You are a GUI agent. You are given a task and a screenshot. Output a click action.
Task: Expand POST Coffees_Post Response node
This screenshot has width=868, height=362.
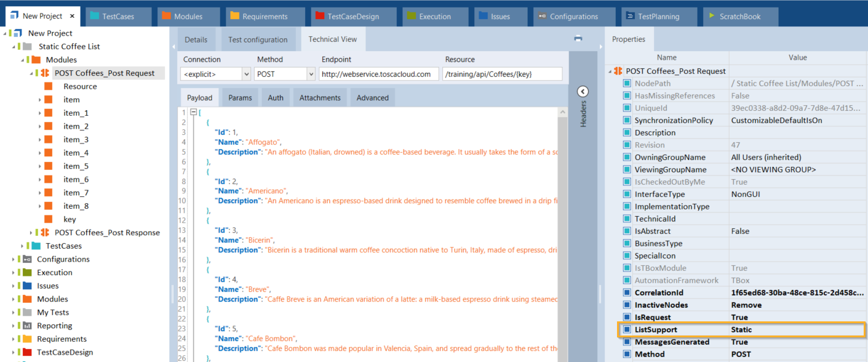pos(31,233)
